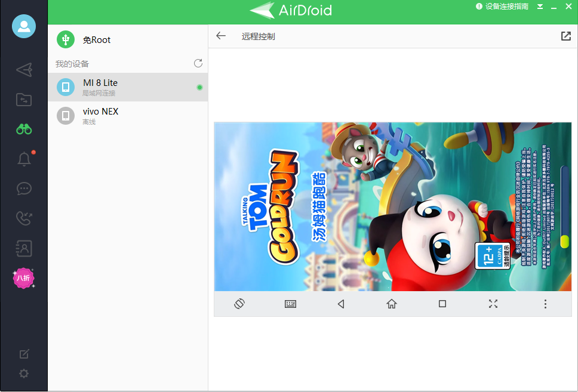Open the Messages speech bubble icon
The height and width of the screenshot is (392, 578).
click(x=24, y=189)
